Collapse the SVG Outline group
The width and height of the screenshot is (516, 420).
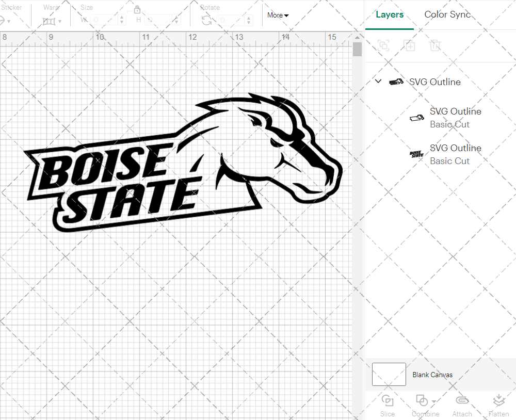[378, 81]
